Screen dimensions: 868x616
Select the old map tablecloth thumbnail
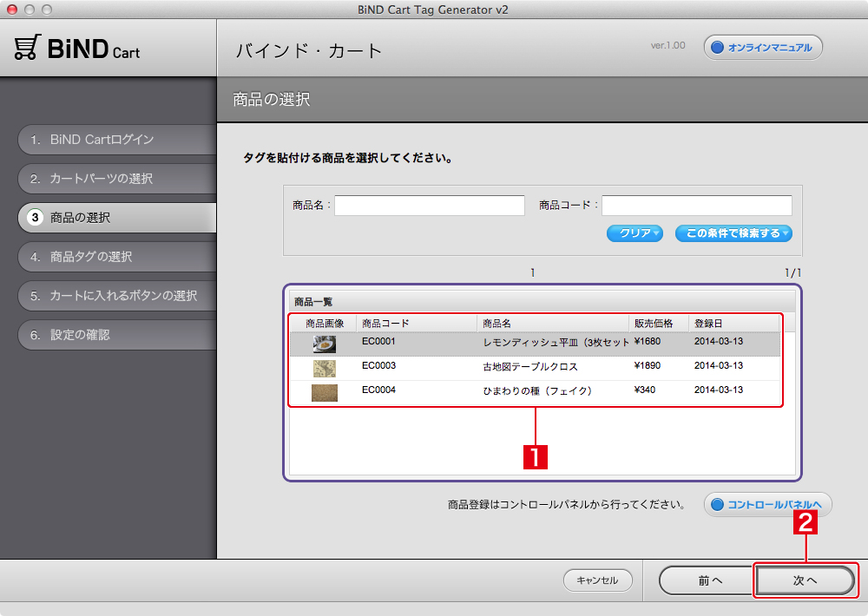coord(325,369)
